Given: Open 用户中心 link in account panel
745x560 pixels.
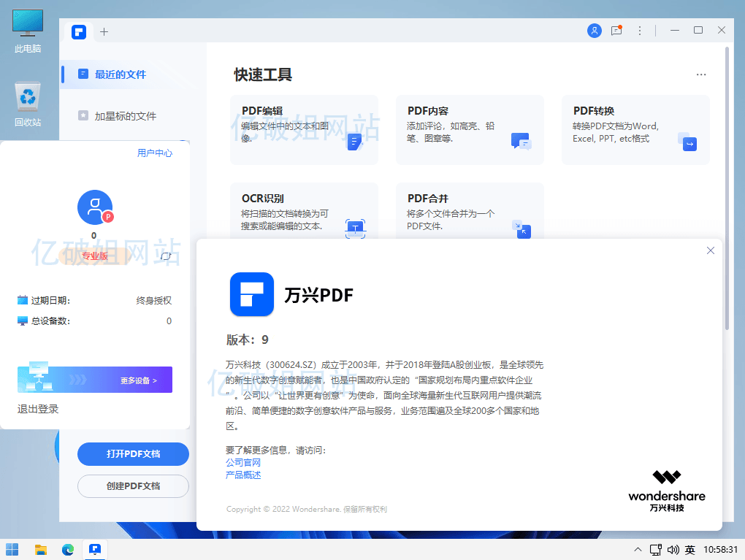Looking at the screenshot, I should [155, 153].
